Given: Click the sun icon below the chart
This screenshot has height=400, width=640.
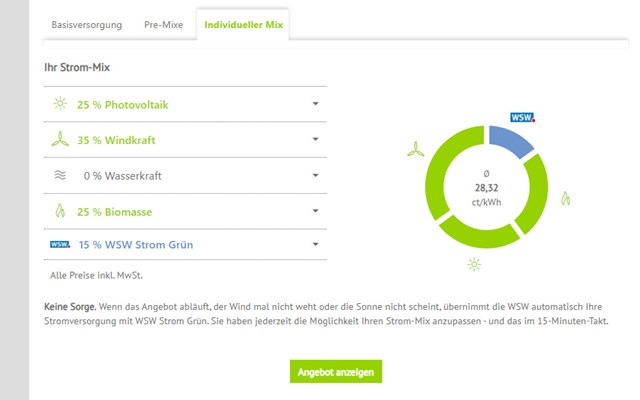Looking at the screenshot, I should pyautogui.click(x=474, y=264).
